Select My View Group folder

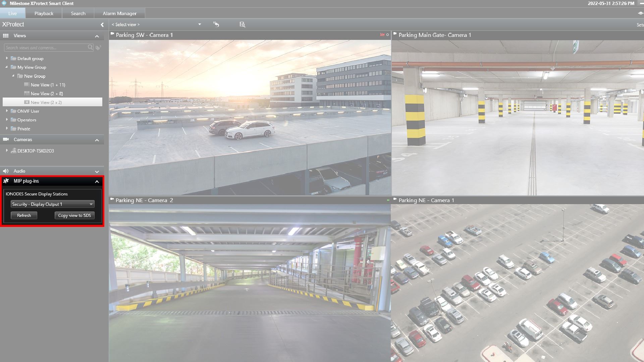point(29,67)
